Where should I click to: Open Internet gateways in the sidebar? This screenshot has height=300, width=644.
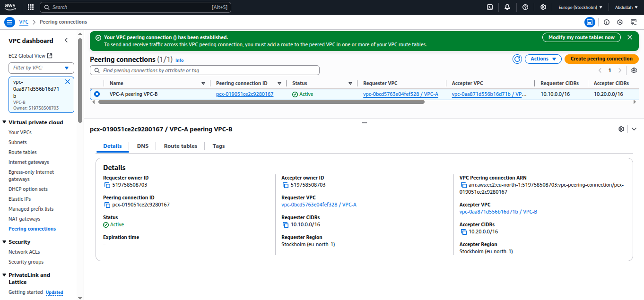(29, 162)
